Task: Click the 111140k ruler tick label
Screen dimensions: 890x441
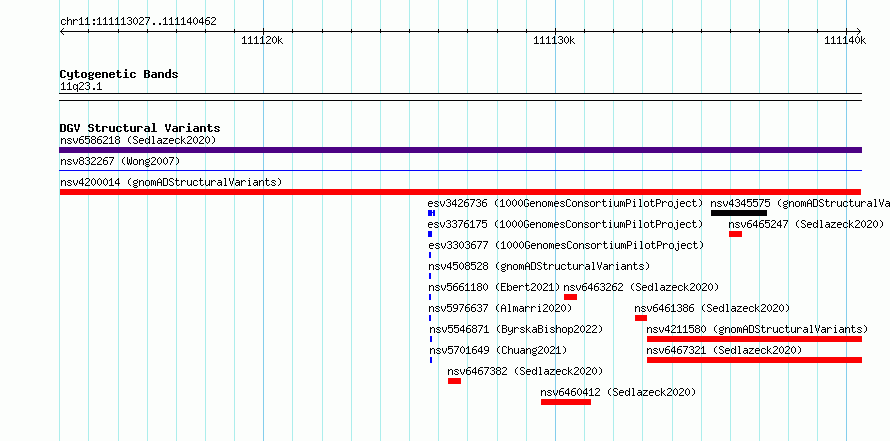Action: [x=845, y=40]
